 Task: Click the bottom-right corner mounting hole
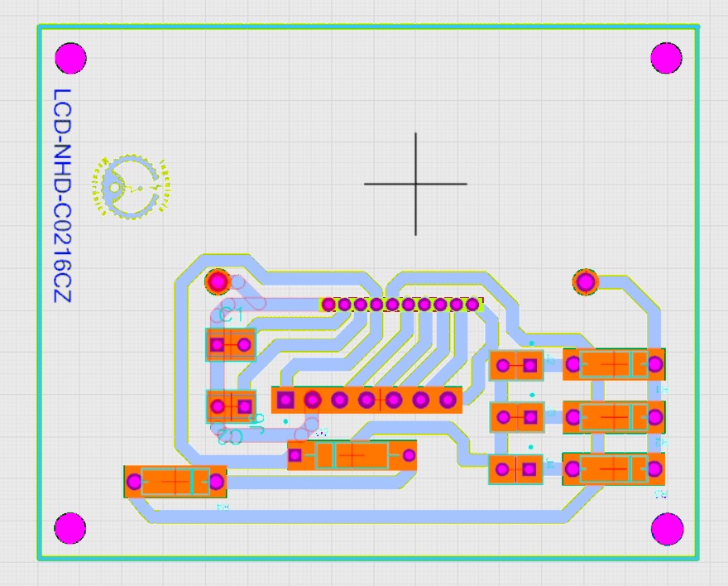pyautogui.click(x=667, y=528)
